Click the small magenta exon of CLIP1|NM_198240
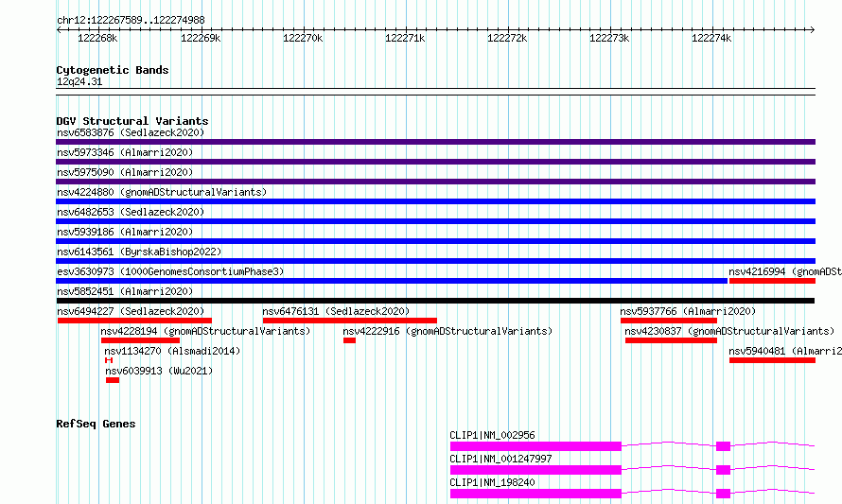Image resolution: width=842 pixels, height=504 pixels. click(x=724, y=494)
